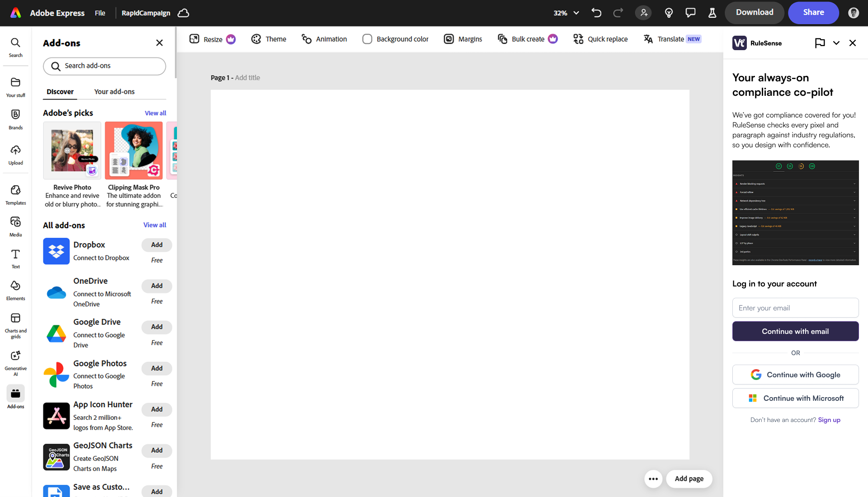Add the Dropbox add-on
This screenshot has width=868, height=497.
(156, 245)
